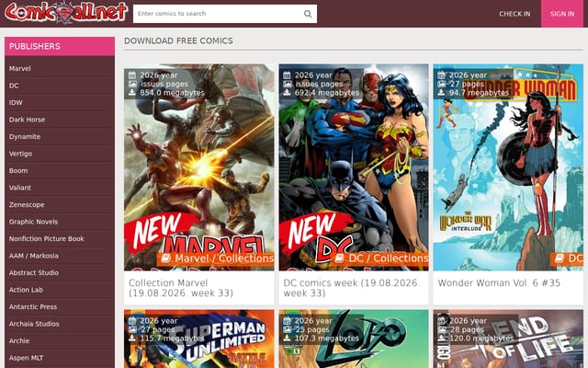Open the Collection Marvel cover thumbnail
The image size is (588, 368).
coord(199,167)
